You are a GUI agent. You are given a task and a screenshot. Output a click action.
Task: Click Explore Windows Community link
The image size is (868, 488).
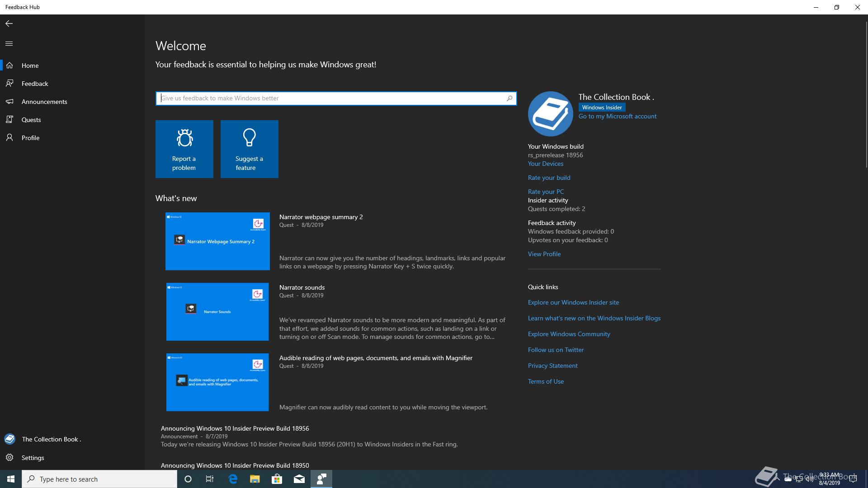[569, 334]
